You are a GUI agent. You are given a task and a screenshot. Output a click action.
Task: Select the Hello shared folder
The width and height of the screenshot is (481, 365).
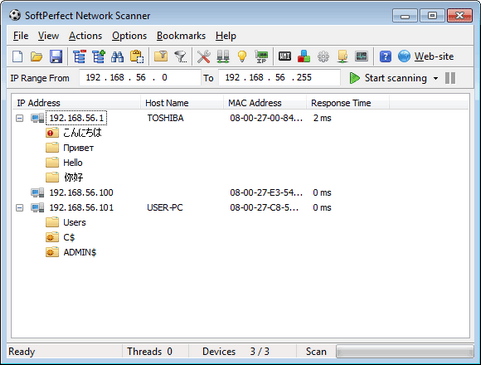point(73,163)
